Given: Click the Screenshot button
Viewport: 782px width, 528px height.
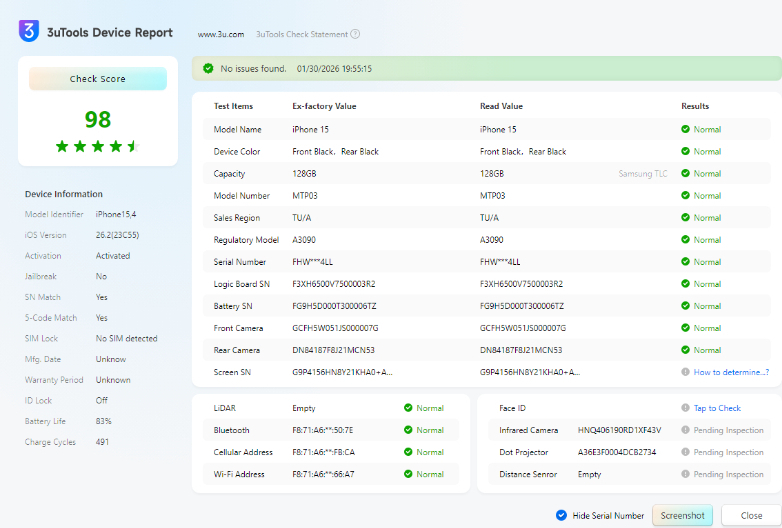Looking at the screenshot, I should coord(682,516).
